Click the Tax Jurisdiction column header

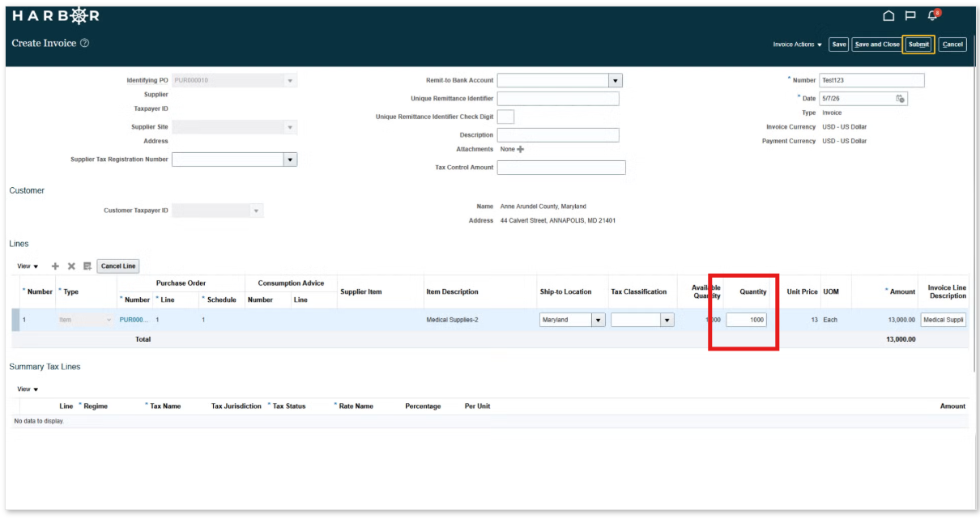[x=236, y=406]
